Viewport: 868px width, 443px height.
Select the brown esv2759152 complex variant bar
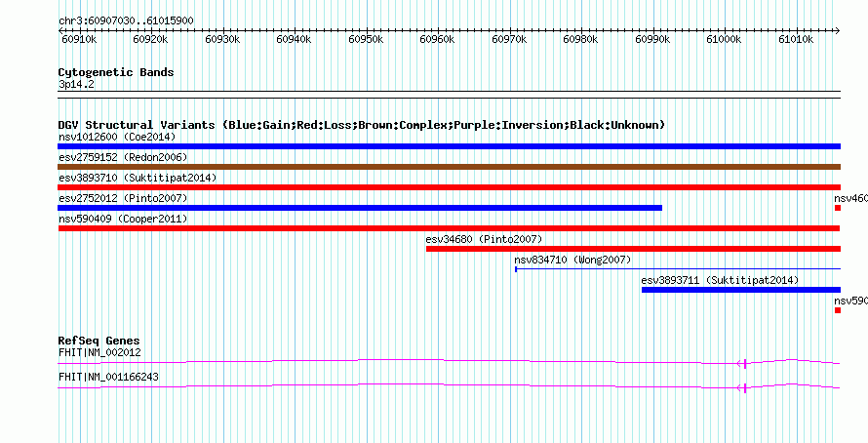(x=449, y=167)
